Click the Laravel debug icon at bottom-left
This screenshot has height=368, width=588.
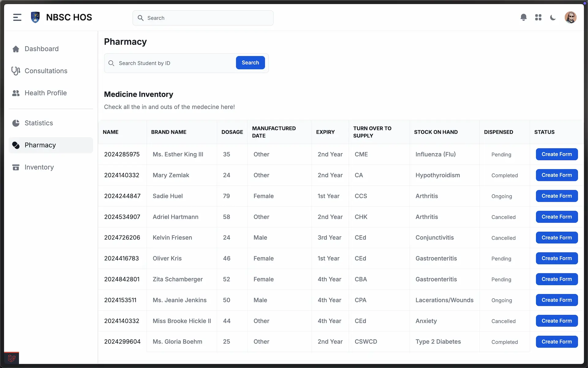(x=12, y=358)
